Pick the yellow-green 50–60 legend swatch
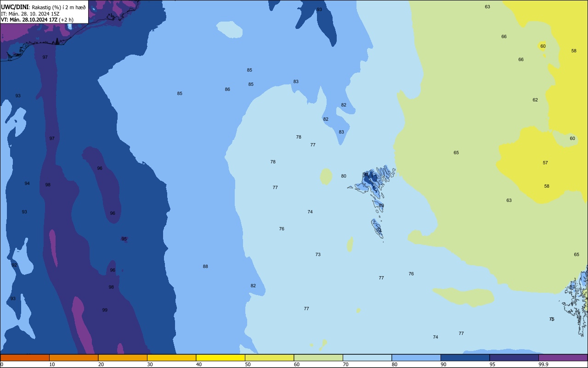The image size is (588, 368). click(x=269, y=357)
